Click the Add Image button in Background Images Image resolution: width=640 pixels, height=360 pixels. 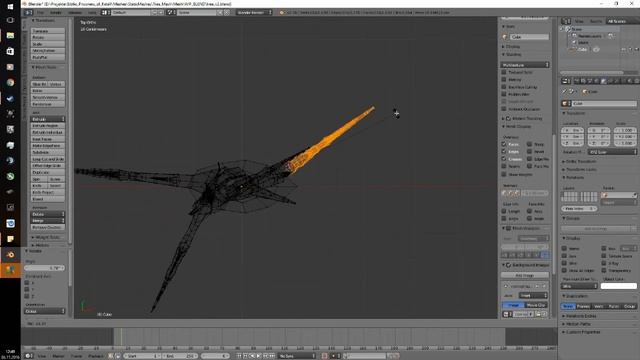point(525,276)
